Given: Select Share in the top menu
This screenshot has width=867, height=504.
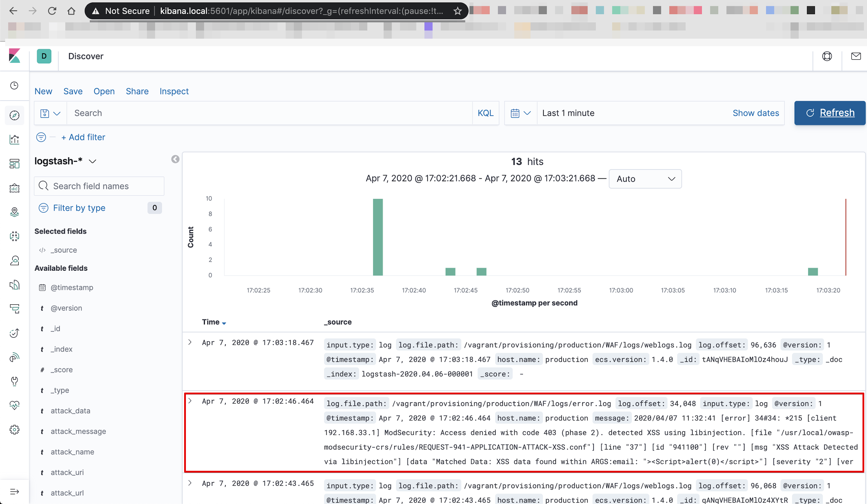Looking at the screenshot, I should [137, 91].
